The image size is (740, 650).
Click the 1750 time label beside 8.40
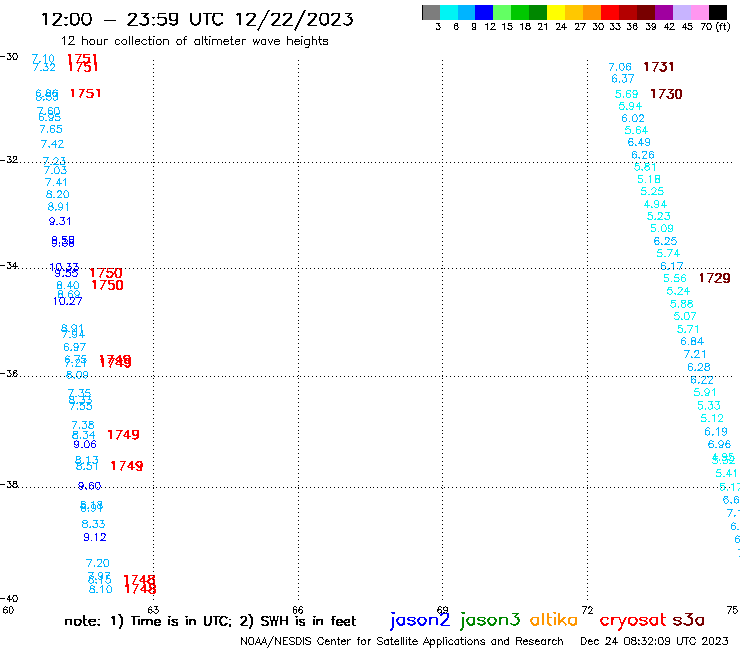click(x=108, y=285)
